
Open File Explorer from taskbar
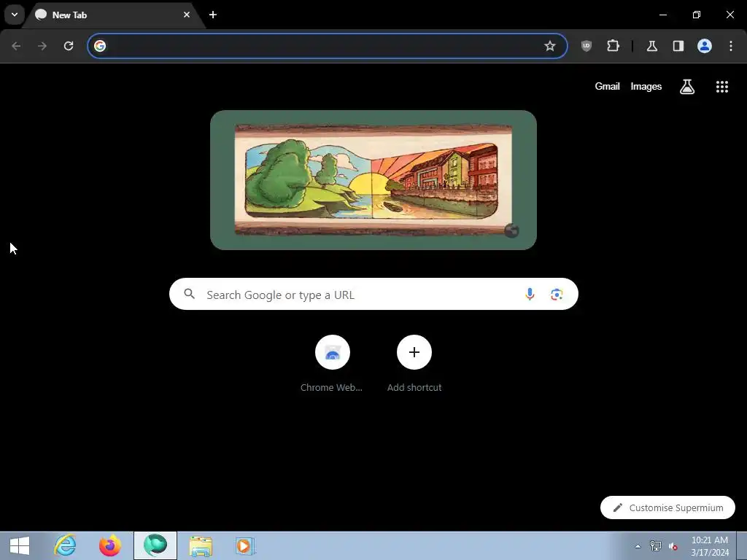201,545
